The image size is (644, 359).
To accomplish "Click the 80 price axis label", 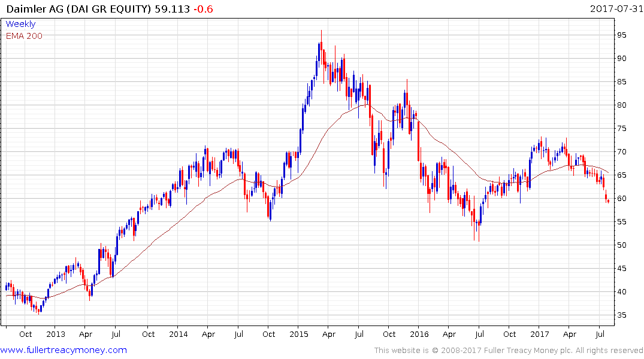I will point(621,105).
